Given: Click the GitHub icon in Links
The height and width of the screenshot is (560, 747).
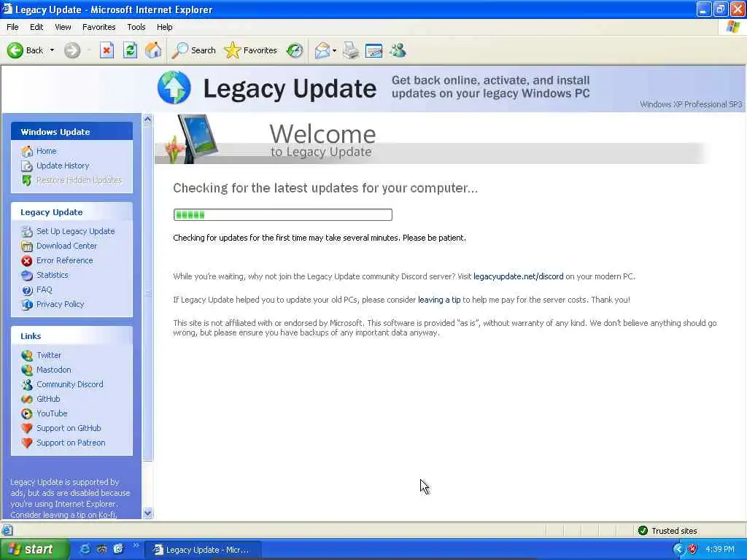Looking at the screenshot, I should [27, 399].
